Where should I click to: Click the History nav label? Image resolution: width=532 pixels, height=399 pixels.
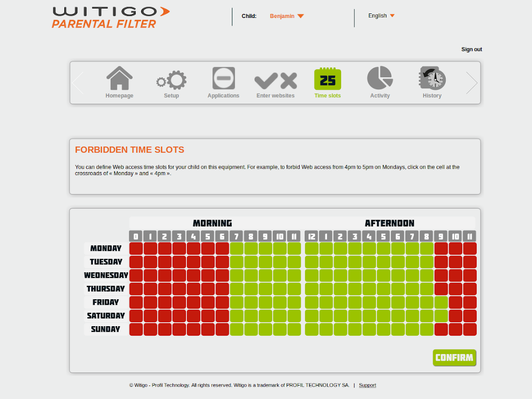[432, 96]
